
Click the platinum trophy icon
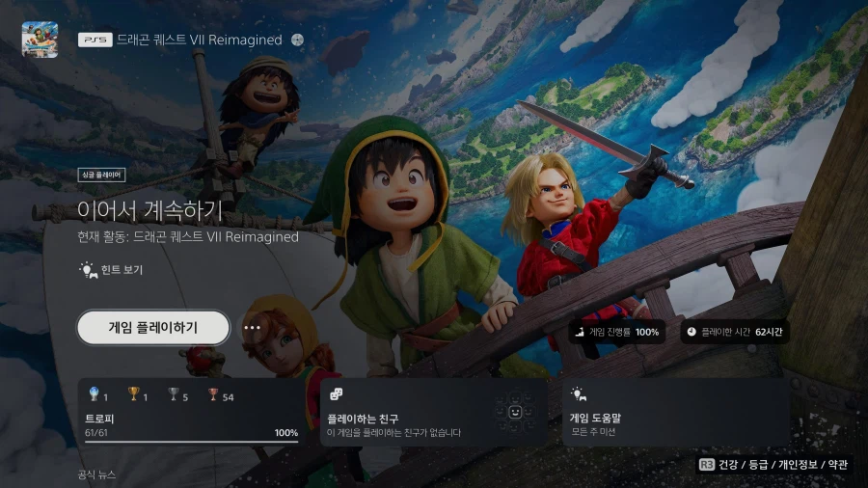[94, 396]
